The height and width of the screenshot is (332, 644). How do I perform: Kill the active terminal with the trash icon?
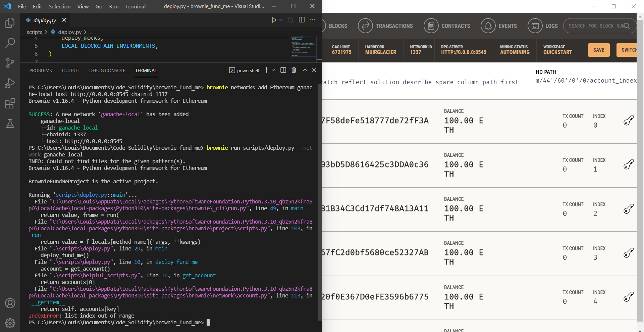pyautogui.click(x=294, y=70)
